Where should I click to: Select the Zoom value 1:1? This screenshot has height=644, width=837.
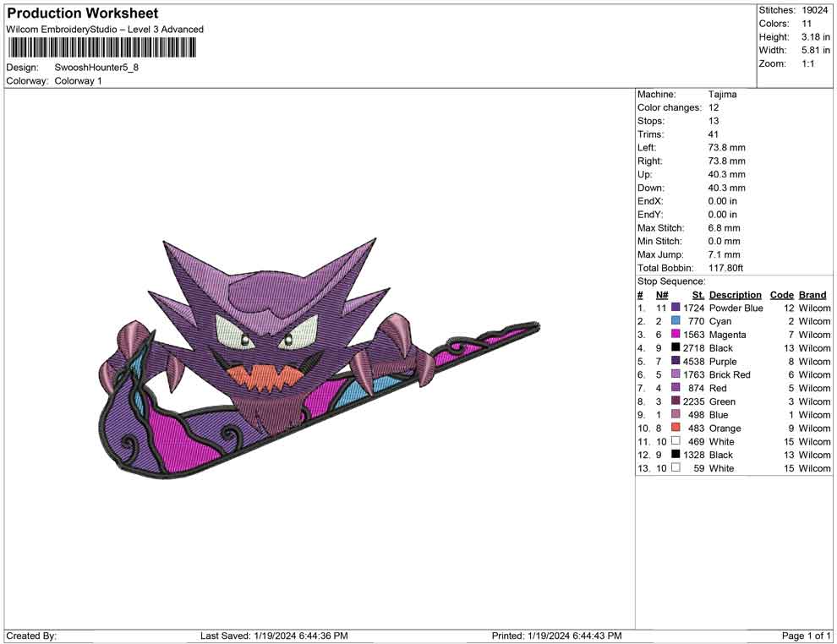(808, 63)
